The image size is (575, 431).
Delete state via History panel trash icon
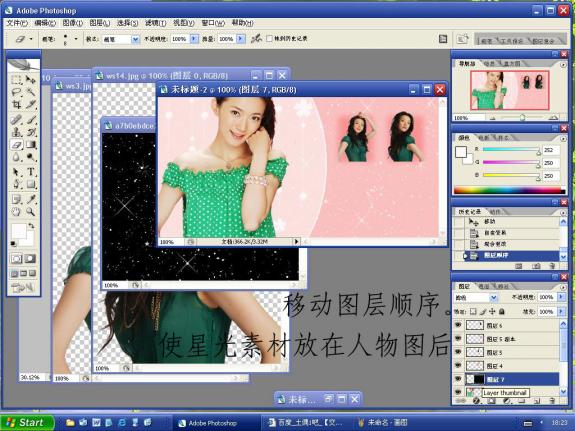click(552, 266)
